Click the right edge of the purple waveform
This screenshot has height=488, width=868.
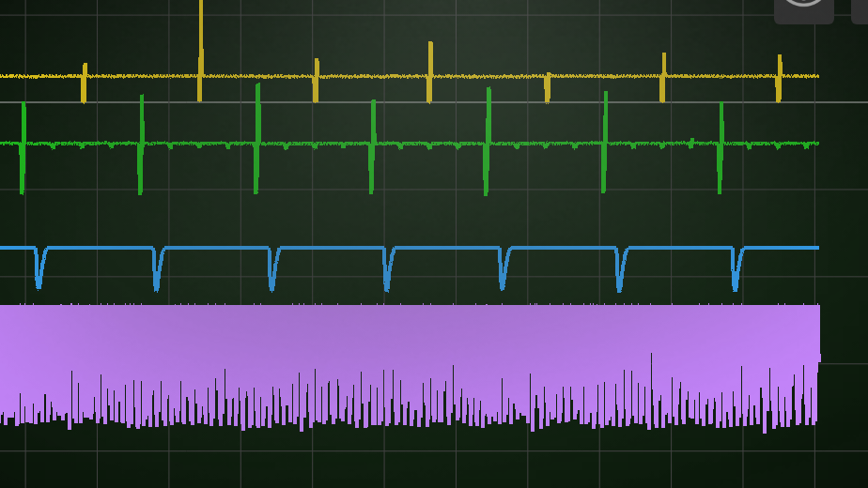pyautogui.click(x=818, y=361)
